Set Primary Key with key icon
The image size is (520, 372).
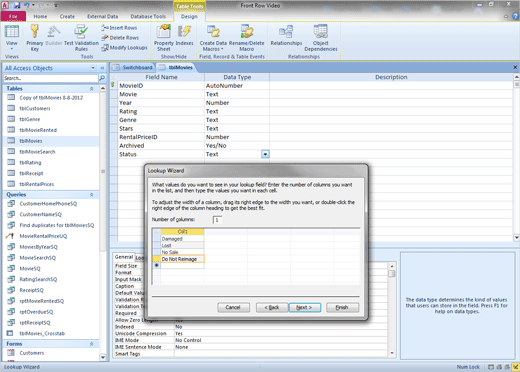coord(35,38)
